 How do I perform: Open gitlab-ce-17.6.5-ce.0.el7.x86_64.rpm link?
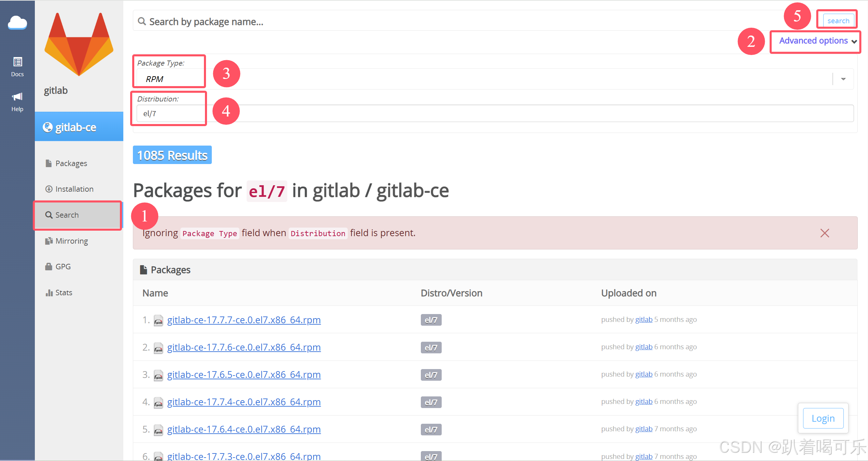point(244,375)
